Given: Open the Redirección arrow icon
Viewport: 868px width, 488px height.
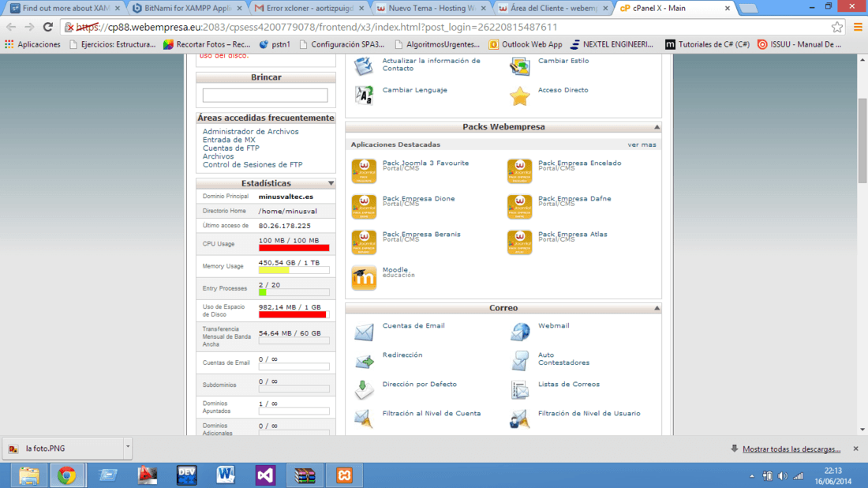Looking at the screenshot, I should tap(364, 361).
